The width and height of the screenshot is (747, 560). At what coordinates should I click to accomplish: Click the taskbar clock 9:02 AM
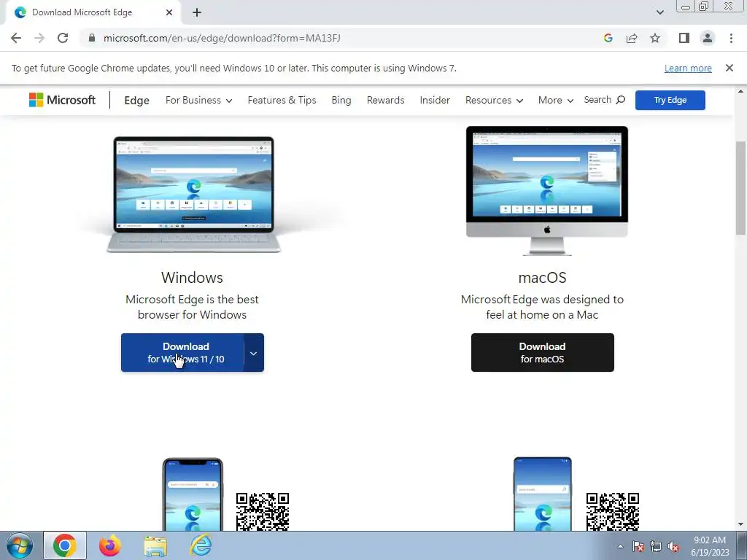click(710, 540)
